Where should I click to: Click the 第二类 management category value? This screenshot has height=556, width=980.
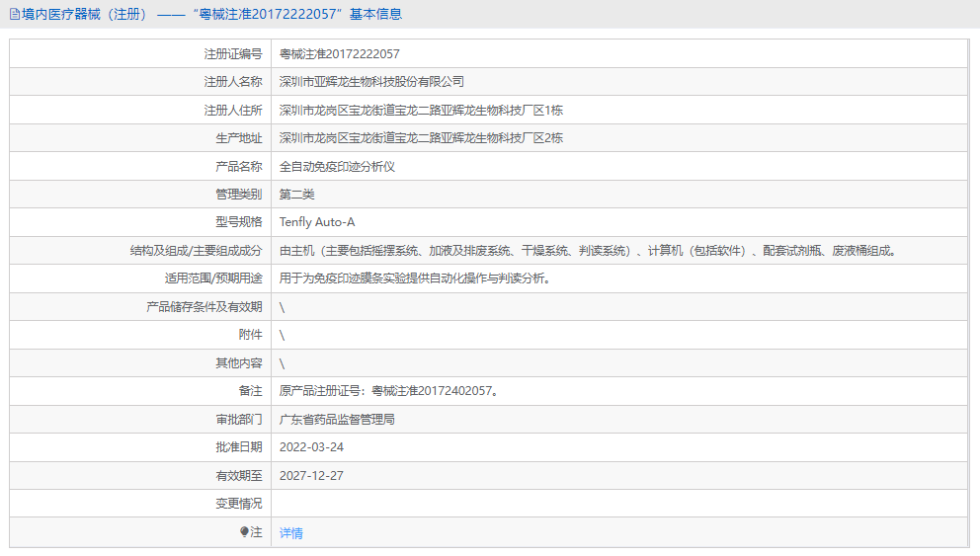pos(297,195)
